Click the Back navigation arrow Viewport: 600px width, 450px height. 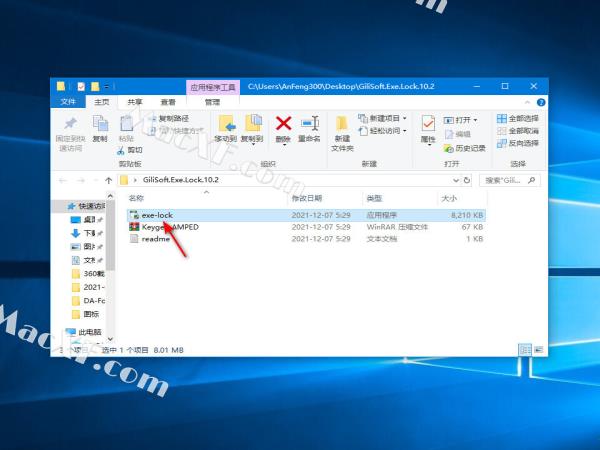tap(63, 180)
